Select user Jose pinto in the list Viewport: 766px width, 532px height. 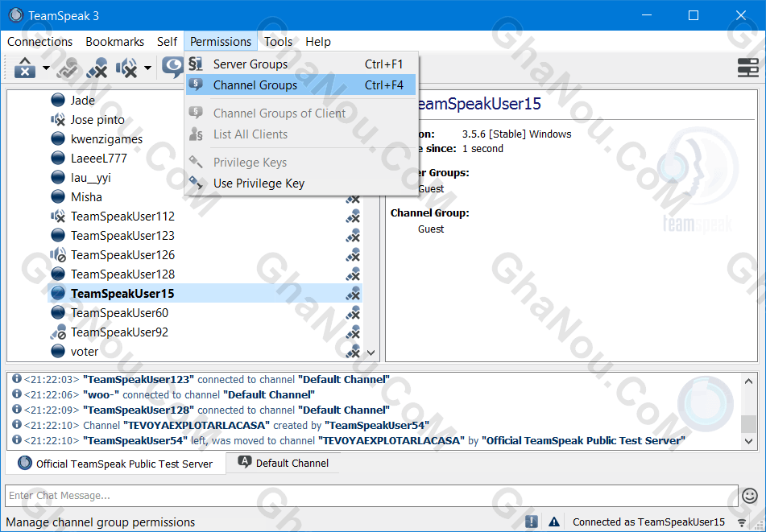97,120
